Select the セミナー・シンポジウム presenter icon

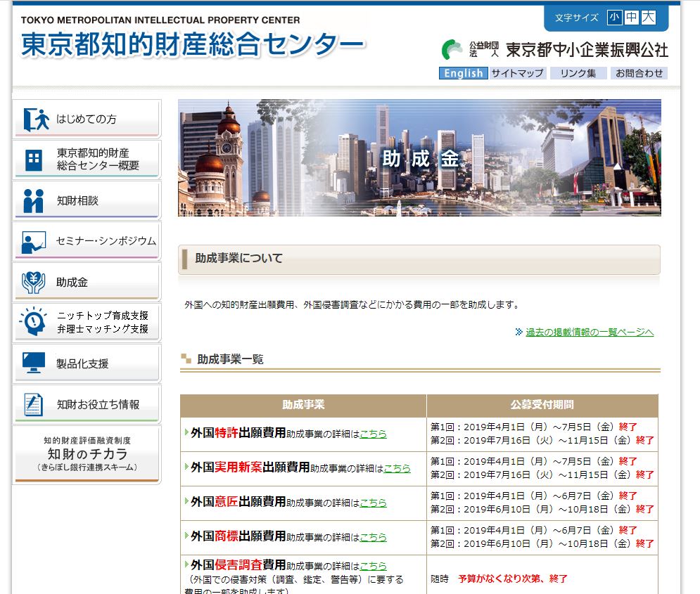tap(34, 242)
